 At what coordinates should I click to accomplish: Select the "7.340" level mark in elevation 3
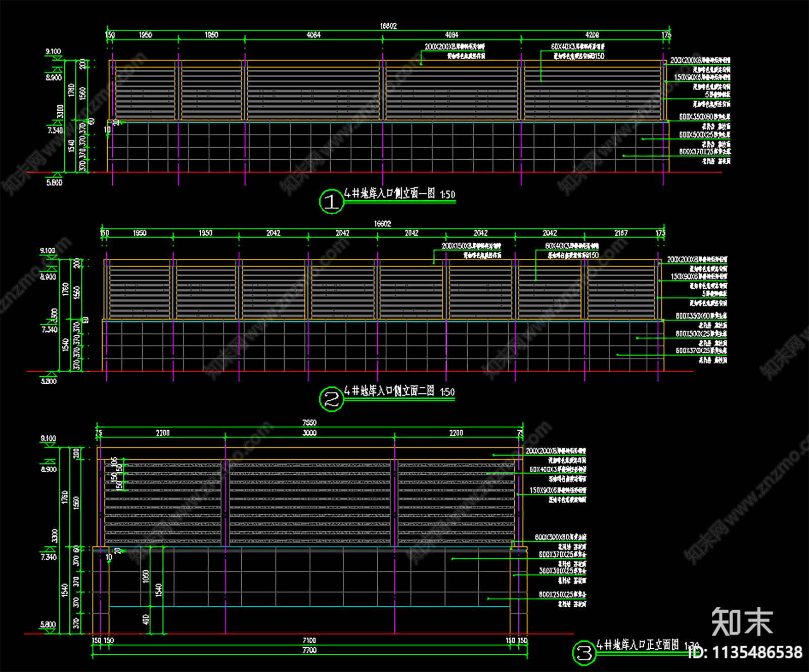tap(49, 557)
